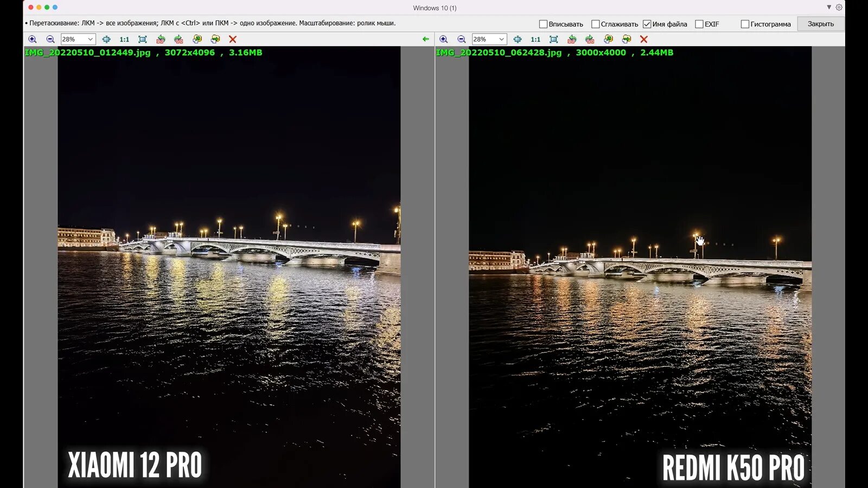Click the Redmi K50 Pro night photo

(x=640, y=267)
